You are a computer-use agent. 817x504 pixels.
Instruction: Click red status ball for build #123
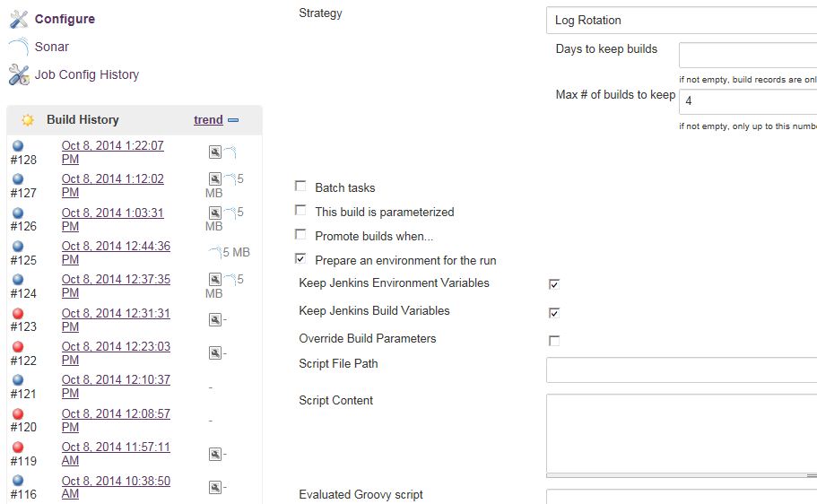tap(18, 314)
